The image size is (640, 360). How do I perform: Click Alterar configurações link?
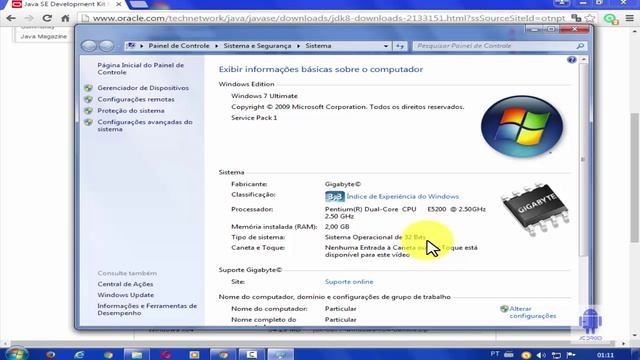click(x=533, y=312)
